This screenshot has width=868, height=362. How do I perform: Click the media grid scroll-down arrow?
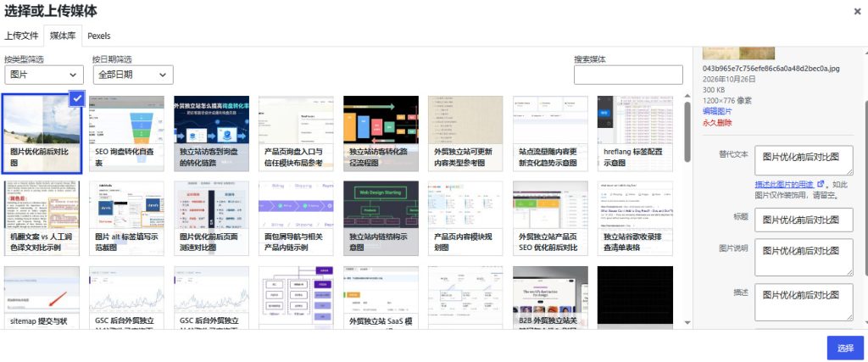687,322
